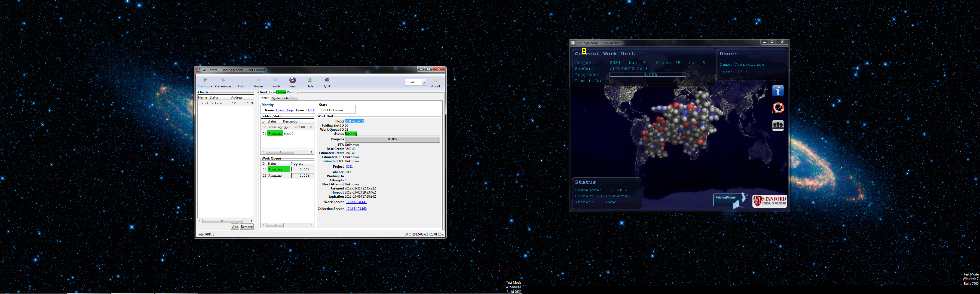Screen dimensions: 980x294
Task: Click the Name column header in Clients
Action: pyautogui.click(x=203, y=97)
